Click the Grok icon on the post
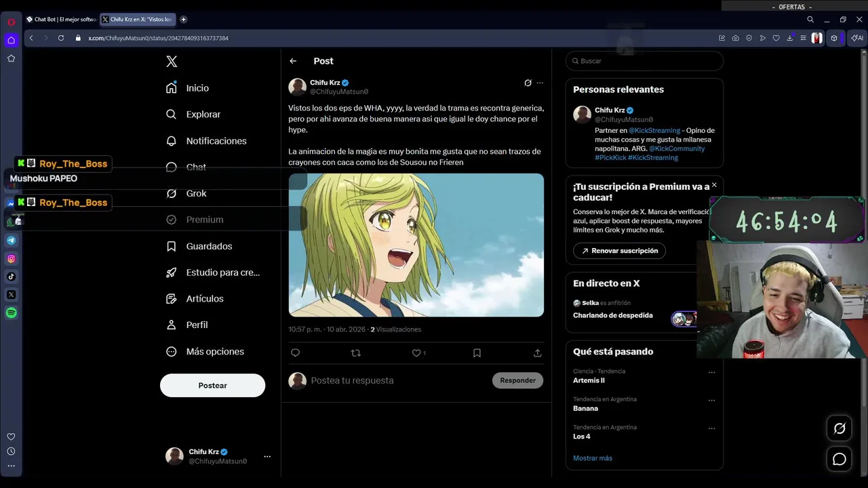The width and height of the screenshot is (868, 488). tap(528, 83)
